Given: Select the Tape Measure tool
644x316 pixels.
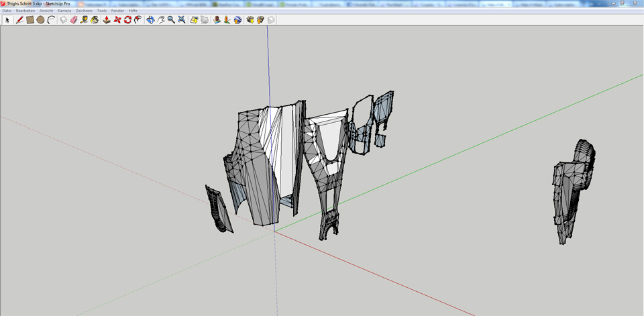Looking at the screenshot, I should point(84,19).
